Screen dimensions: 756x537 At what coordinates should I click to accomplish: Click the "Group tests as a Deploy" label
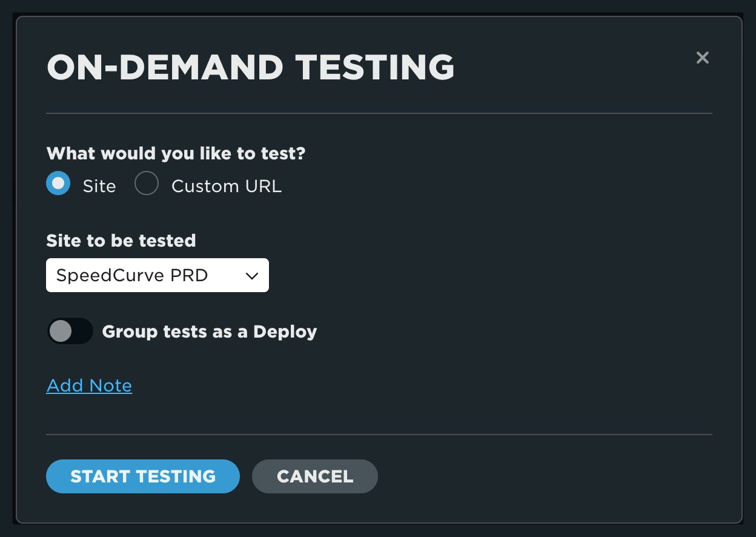tap(210, 332)
